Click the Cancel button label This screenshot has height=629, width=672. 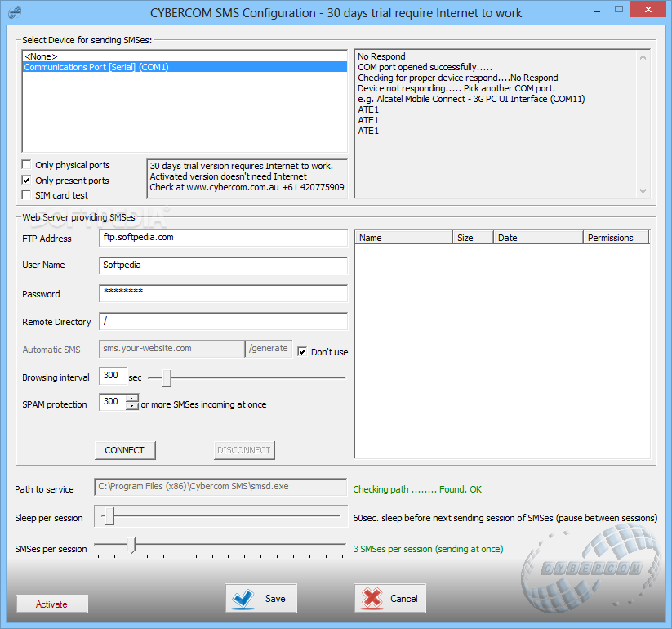[403, 599]
